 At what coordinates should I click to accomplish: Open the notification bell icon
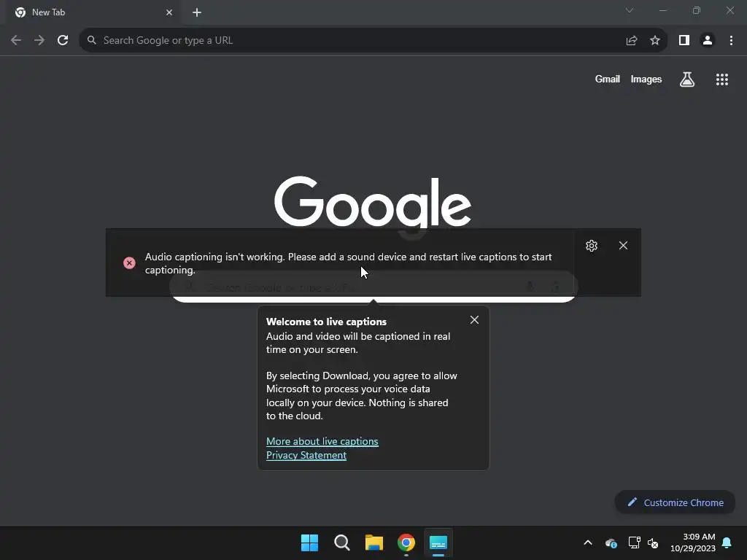pos(727,542)
